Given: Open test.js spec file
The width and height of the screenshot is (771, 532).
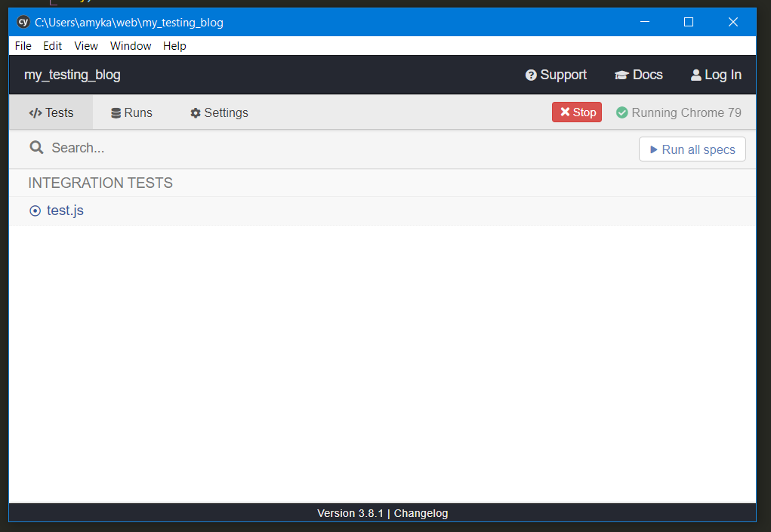Looking at the screenshot, I should pyautogui.click(x=65, y=211).
